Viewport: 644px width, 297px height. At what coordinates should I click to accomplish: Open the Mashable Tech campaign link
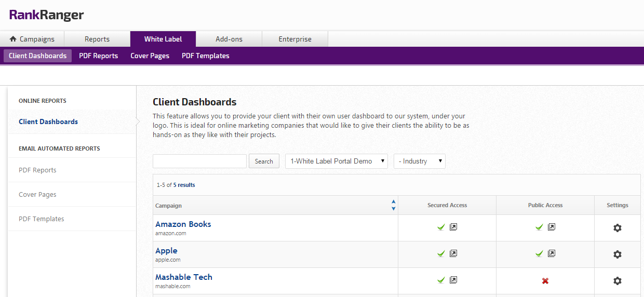[184, 277]
